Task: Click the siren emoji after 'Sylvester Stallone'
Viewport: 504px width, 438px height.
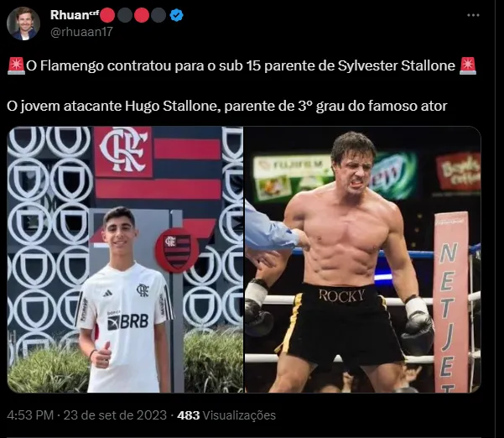Action: pyautogui.click(x=468, y=65)
